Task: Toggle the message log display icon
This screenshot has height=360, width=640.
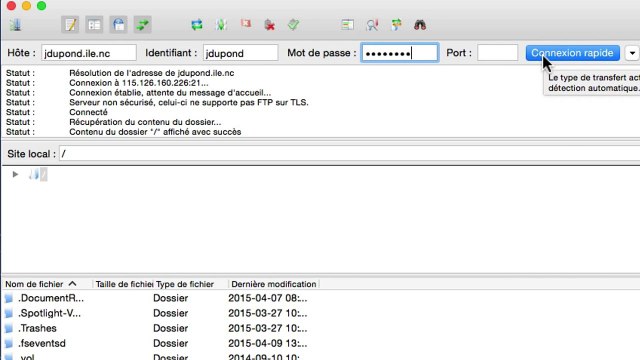Action: 70,25
